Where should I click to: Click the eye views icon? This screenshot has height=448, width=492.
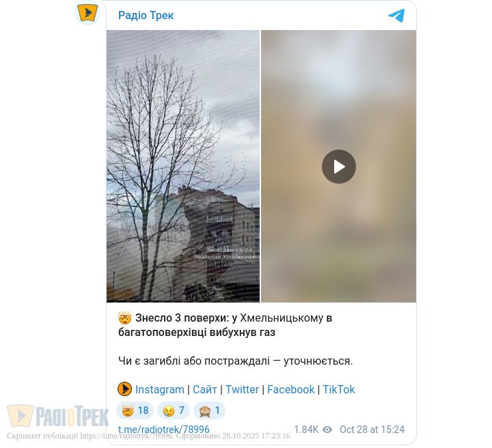pos(327,430)
